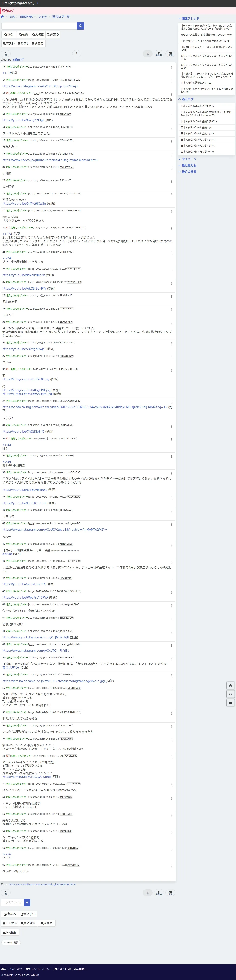Collapse the 関連スレッド sidebar section
The height and width of the screenshot is (980, 236).
(189, 19)
